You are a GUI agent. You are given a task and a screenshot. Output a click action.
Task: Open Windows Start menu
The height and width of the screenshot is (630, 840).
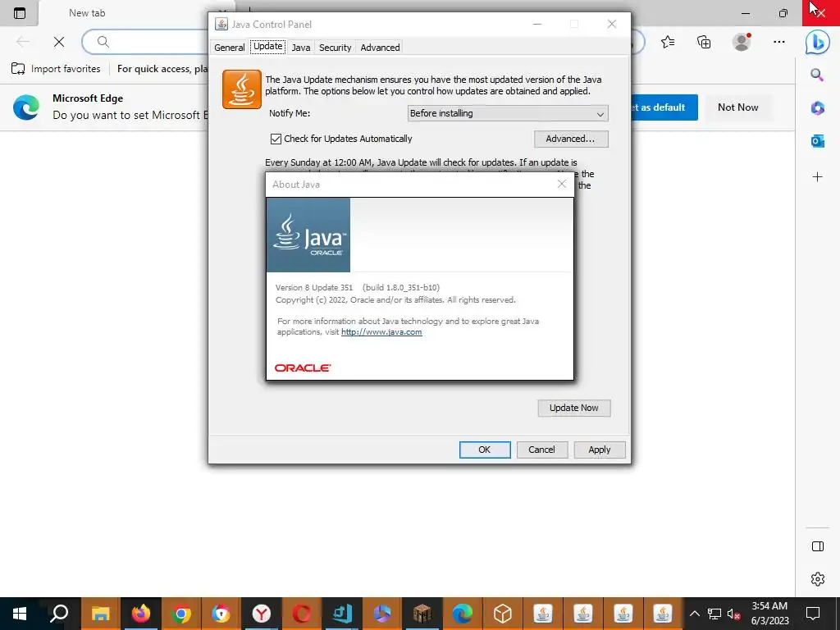20,614
